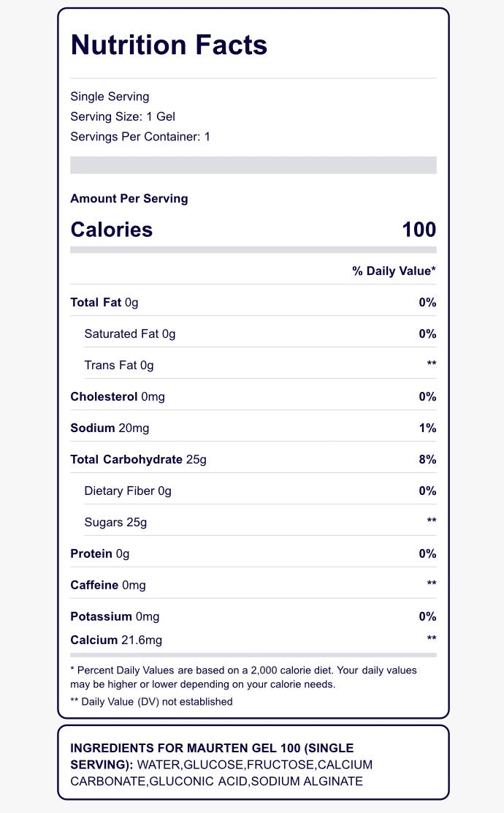The width and height of the screenshot is (504, 813).
Task: Click the Total Carbohydrate 25g row
Action: click(253, 459)
